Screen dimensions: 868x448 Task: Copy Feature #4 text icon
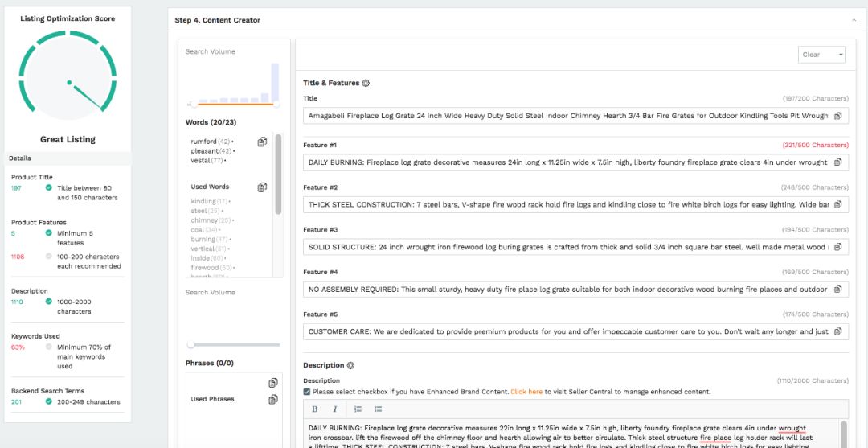837,289
